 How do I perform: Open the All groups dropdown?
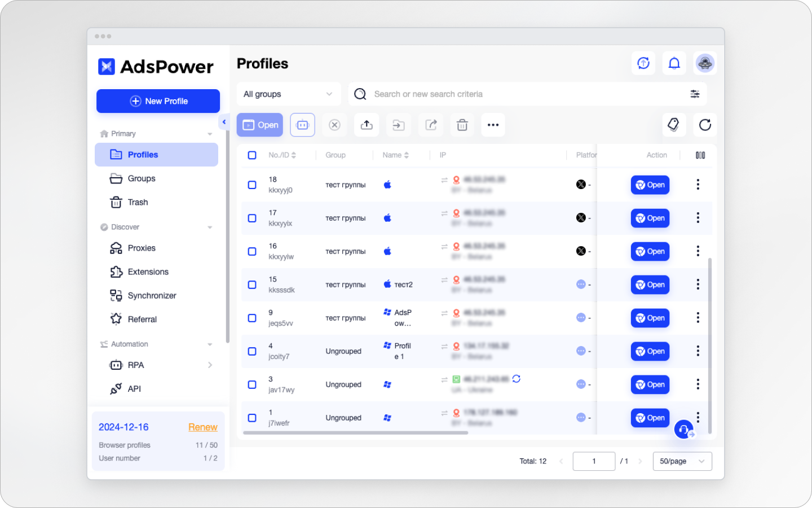pyautogui.click(x=288, y=94)
